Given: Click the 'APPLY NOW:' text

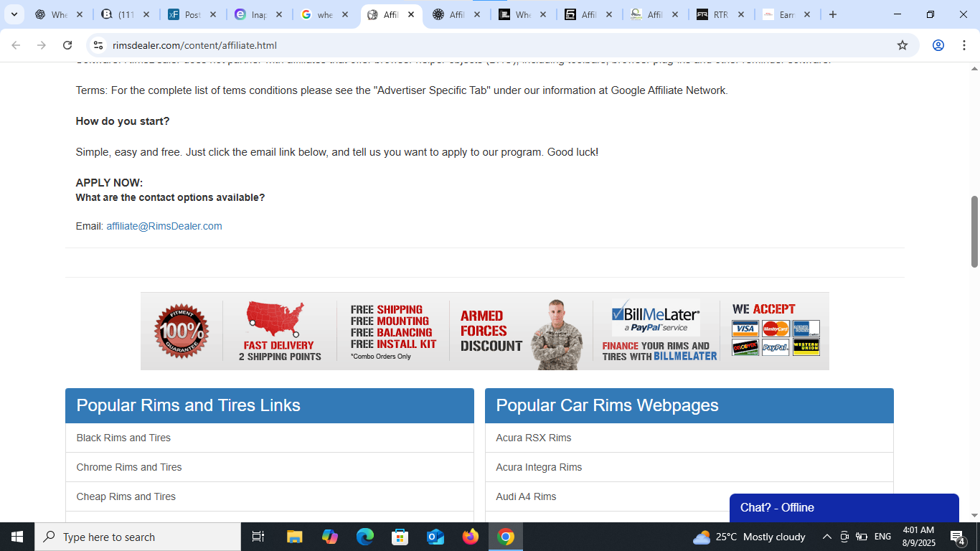Looking at the screenshot, I should pos(109,183).
